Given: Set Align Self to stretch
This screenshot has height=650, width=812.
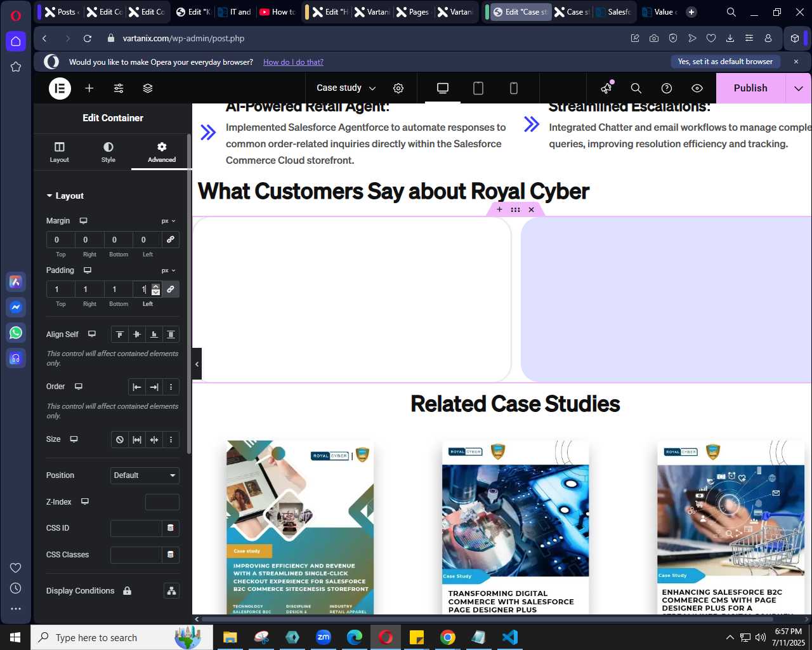Looking at the screenshot, I should [171, 335].
